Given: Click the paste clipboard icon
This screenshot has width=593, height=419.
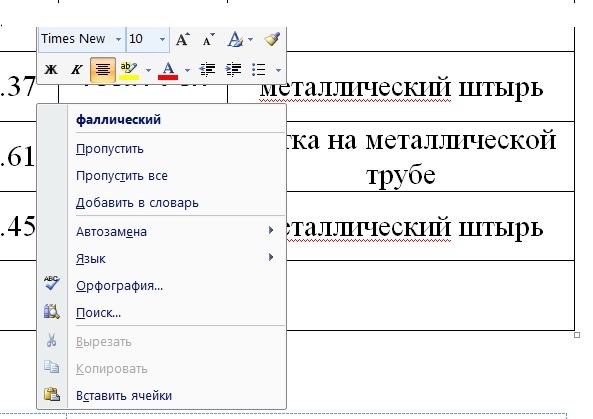Looking at the screenshot, I should click(52, 394).
